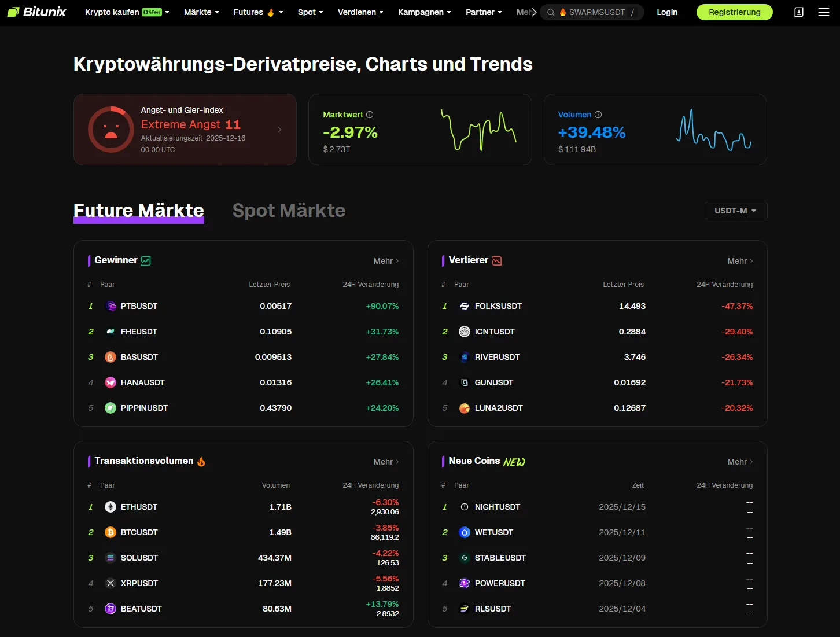Click the PIPPINUSDT coin icon
Screen dimensions: 840x637
[110, 408]
